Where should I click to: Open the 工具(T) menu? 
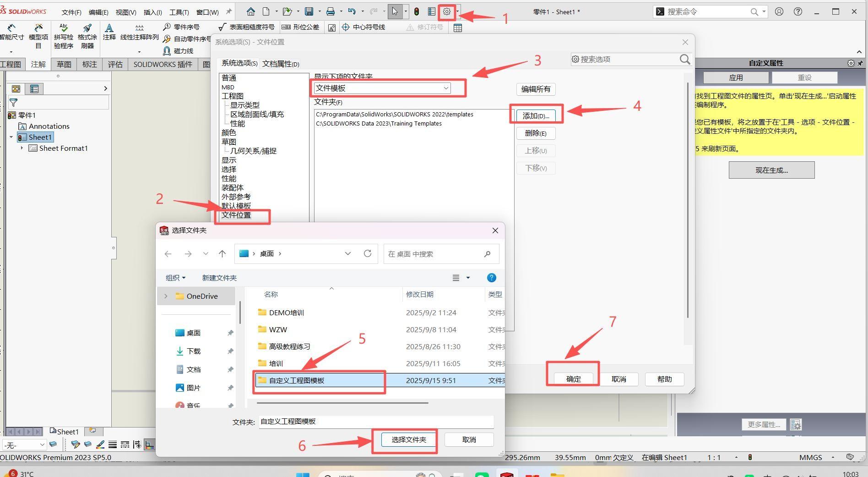pyautogui.click(x=179, y=12)
